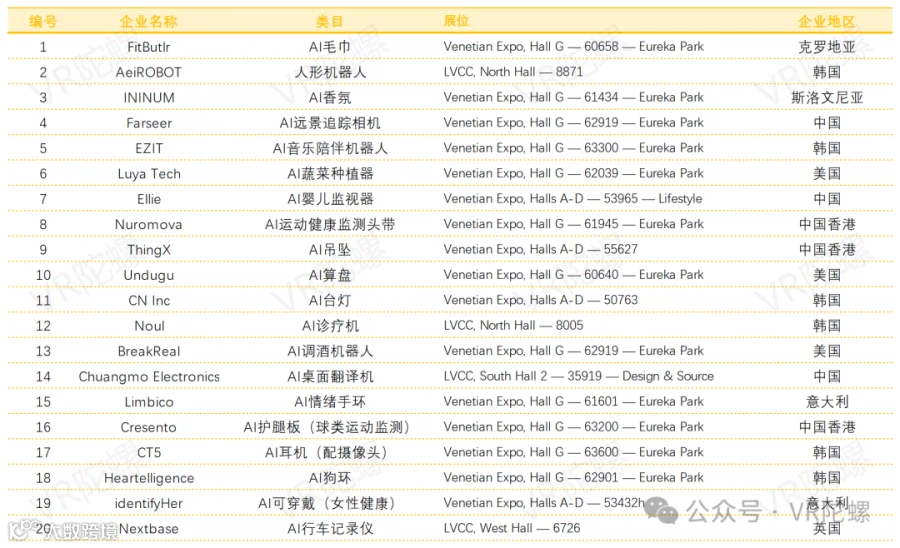
Task: Select 中国香港 region in Nuromova row
Action: pyautogui.click(x=827, y=224)
